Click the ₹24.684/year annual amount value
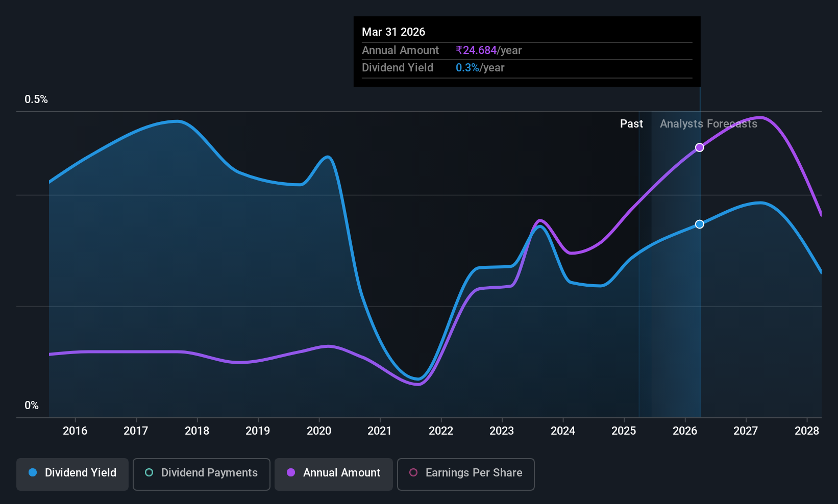This screenshot has width=838, height=504. 489,51
